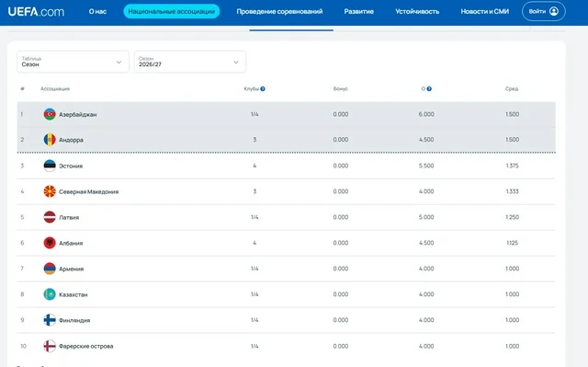
Task: Click Estonia's average value 1.375
Action: [x=512, y=166]
